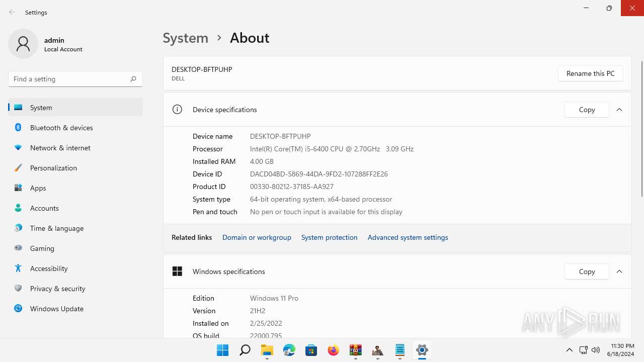
Task: Click the Pen and touch value text
Action: 326,212
